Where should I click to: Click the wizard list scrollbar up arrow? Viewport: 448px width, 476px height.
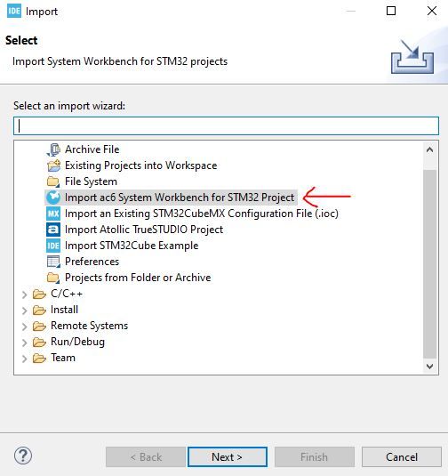coord(429,149)
